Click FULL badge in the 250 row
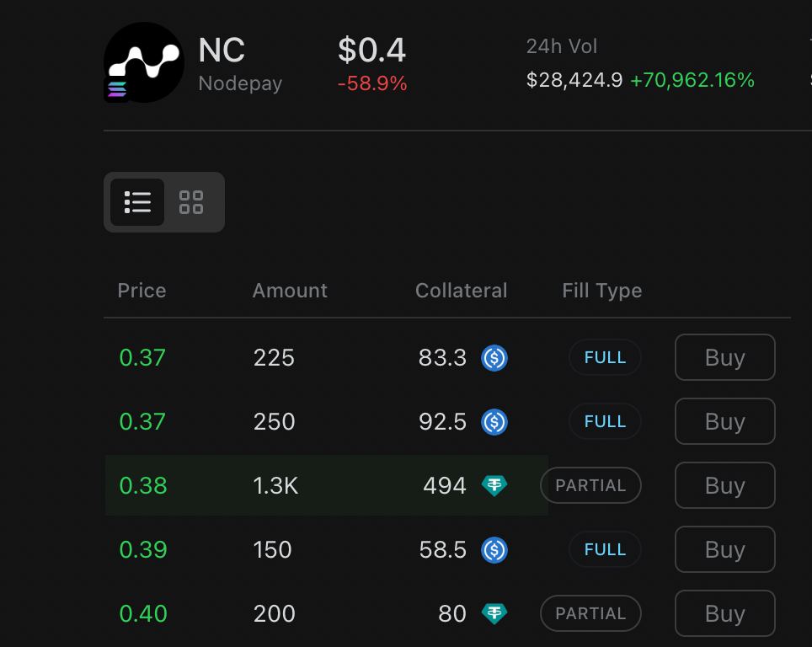The image size is (812, 647). [605, 421]
